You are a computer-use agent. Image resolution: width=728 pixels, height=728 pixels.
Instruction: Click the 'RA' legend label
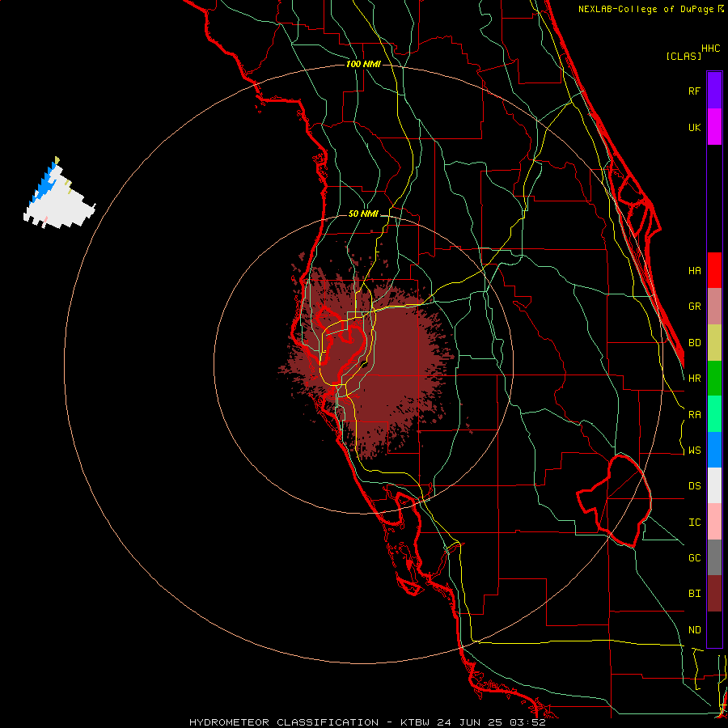tap(695, 415)
